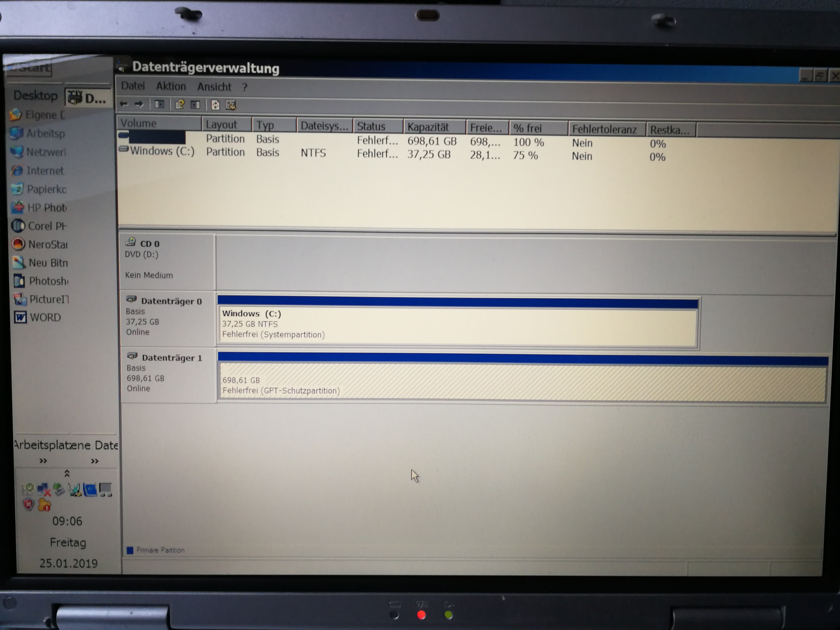Sort by the Fehlertoleranz column header
The width and height of the screenshot is (840, 630).
click(x=607, y=130)
